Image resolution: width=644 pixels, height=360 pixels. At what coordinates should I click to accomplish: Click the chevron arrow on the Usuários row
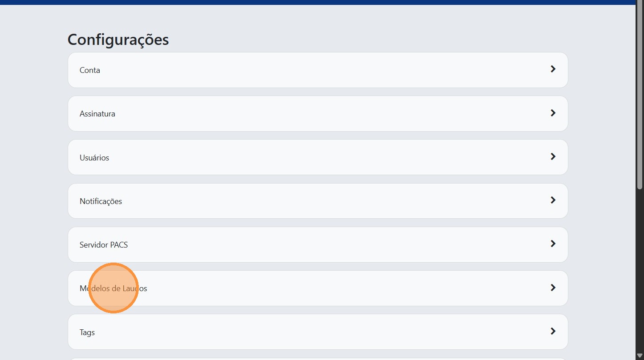click(x=553, y=156)
